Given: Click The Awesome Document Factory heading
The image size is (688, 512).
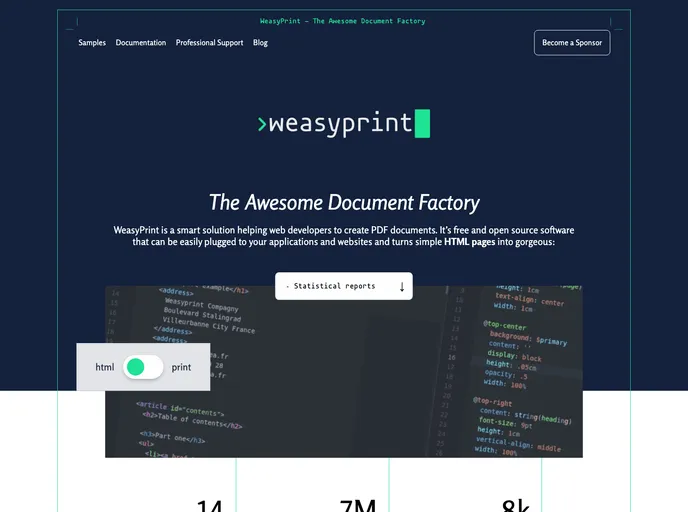Looking at the screenshot, I should tap(344, 202).
